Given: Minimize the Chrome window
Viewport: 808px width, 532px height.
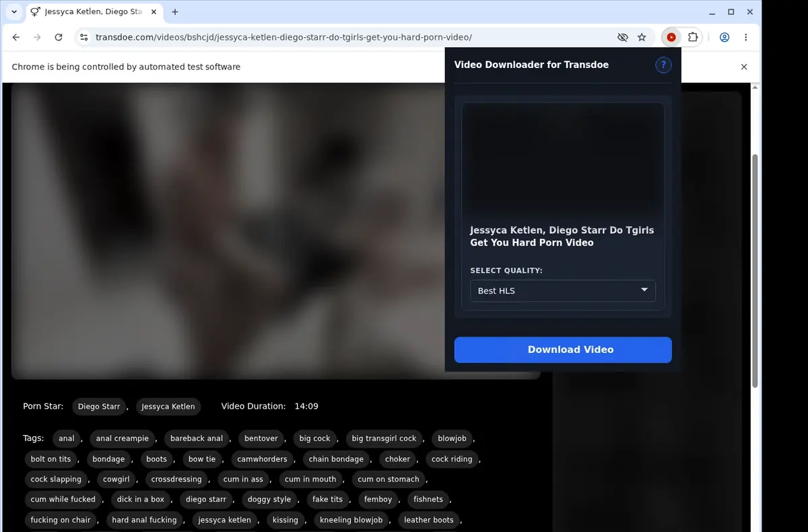Looking at the screenshot, I should coord(714,12).
